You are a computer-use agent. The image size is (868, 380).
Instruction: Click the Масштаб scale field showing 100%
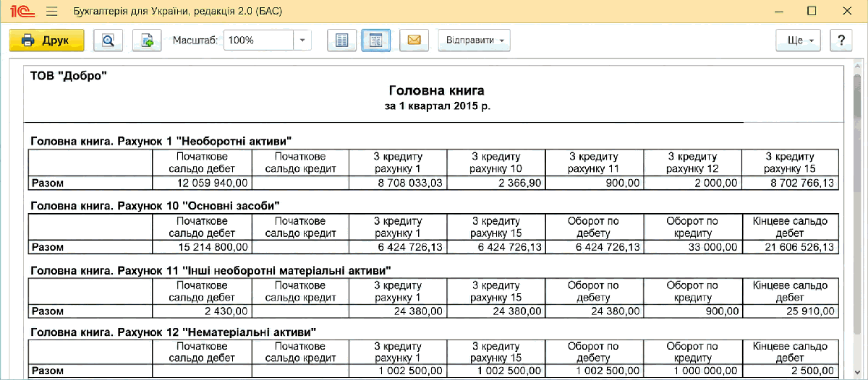click(x=258, y=40)
